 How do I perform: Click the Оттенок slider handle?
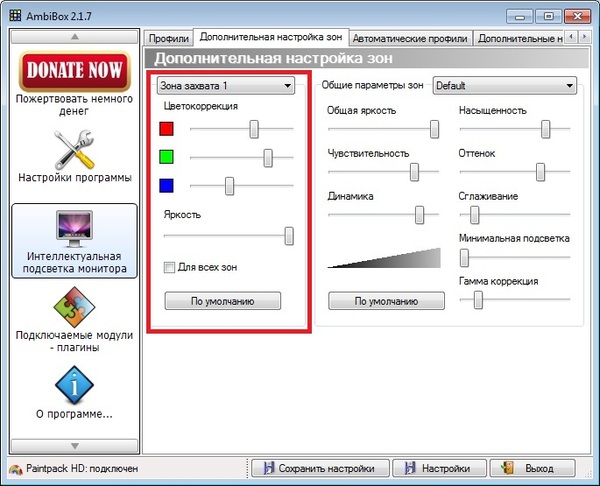click(x=540, y=172)
